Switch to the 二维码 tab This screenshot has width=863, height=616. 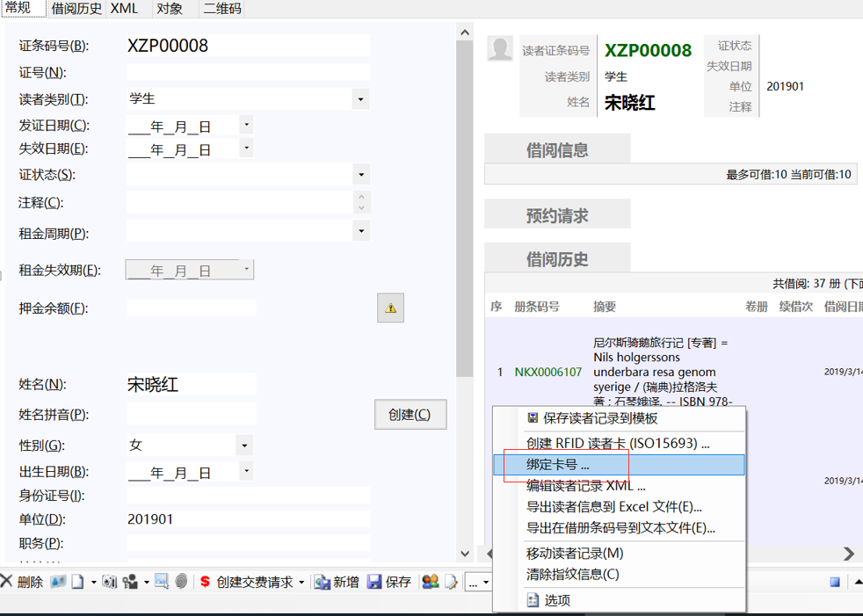(x=222, y=8)
